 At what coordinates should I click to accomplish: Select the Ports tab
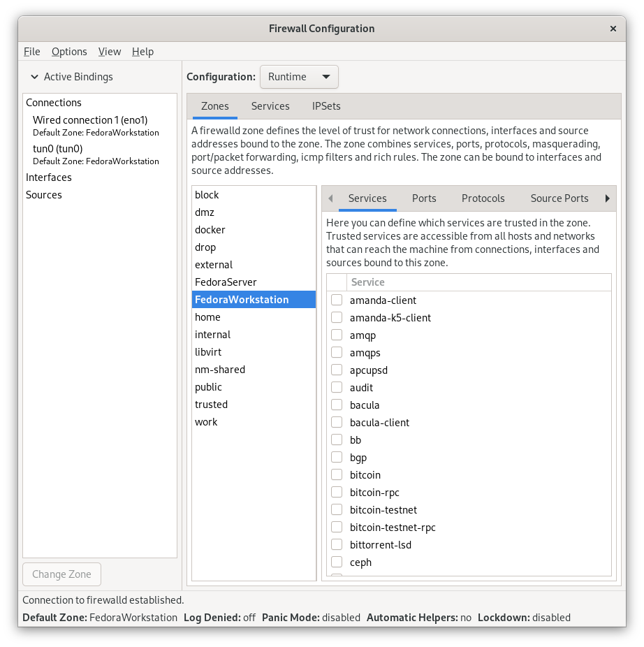coord(424,198)
